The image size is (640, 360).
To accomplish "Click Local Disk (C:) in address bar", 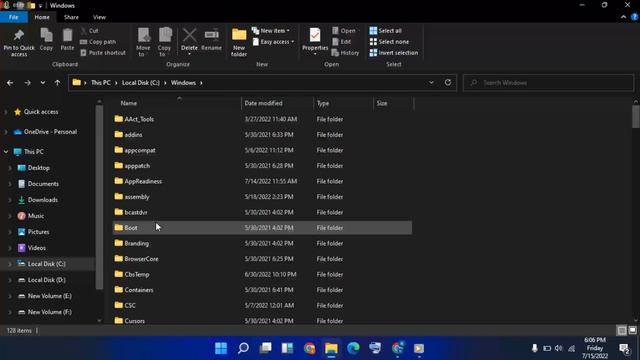I will (141, 83).
